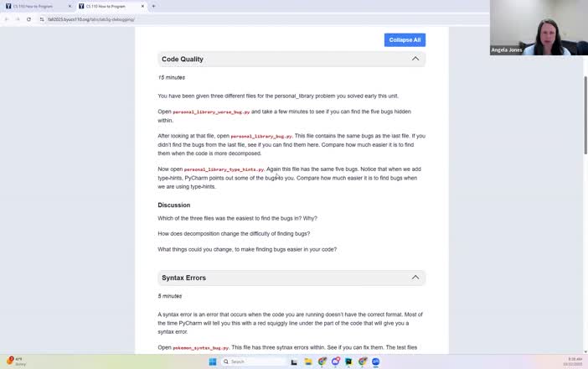The height and width of the screenshot is (369, 588).
Task: Open the weather widget on taskbar
Action: coord(16,361)
